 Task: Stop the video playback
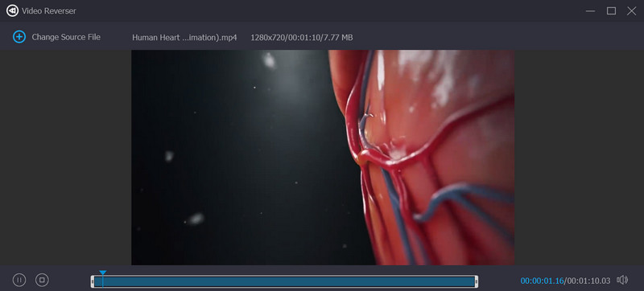pyautogui.click(x=42, y=280)
